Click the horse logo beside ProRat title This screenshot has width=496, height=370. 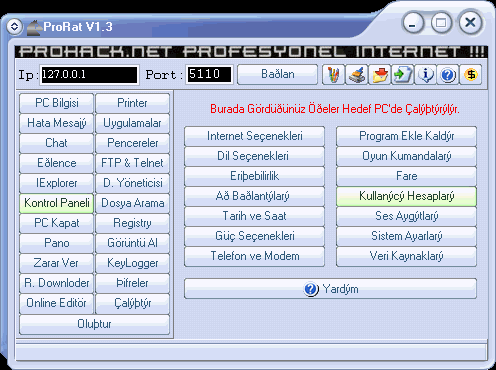(34, 27)
